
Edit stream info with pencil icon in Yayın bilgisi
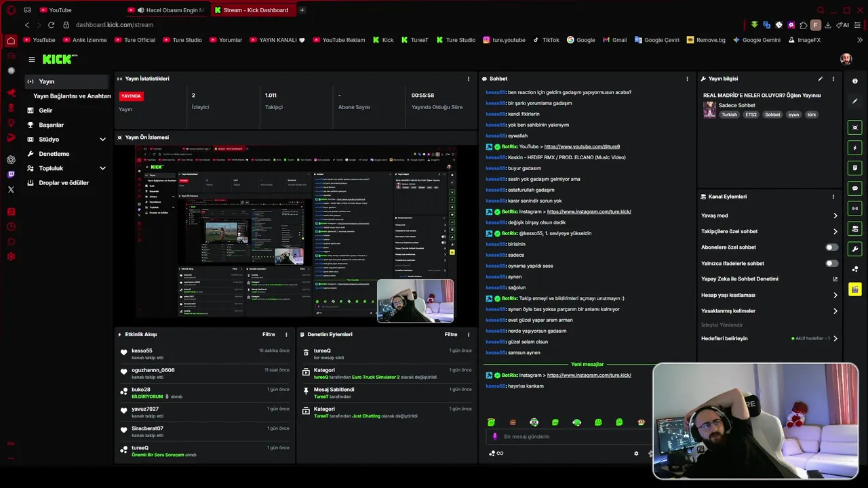point(821,79)
